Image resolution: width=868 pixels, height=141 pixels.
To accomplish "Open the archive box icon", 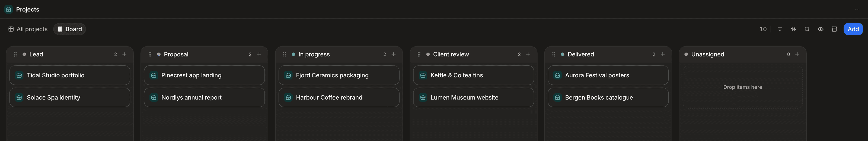I will point(834,29).
